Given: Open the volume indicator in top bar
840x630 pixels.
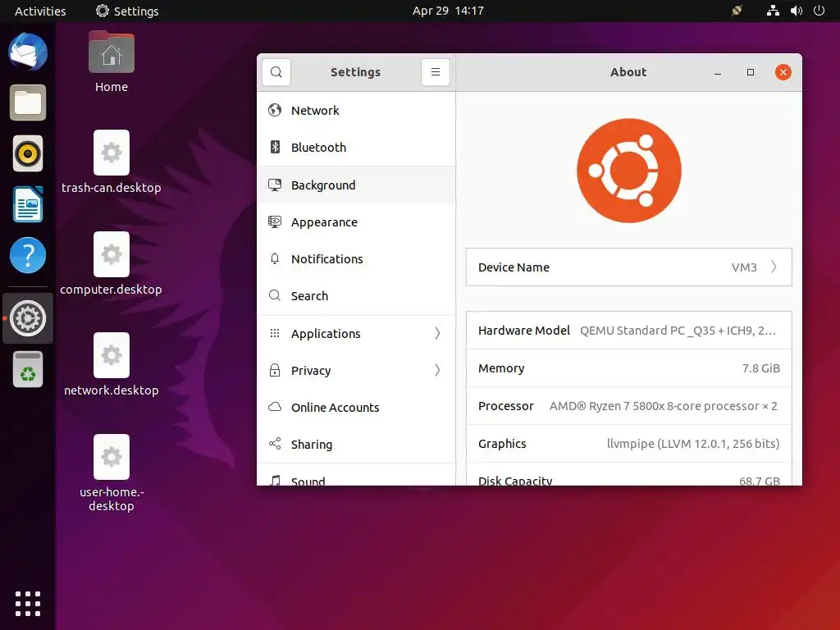Looking at the screenshot, I should tap(797, 11).
